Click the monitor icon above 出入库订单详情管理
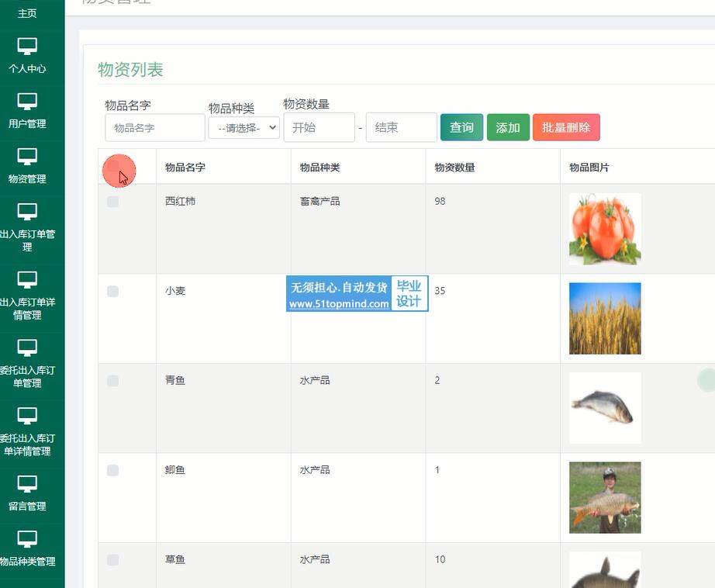The image size is (715, 588). (x=27, y=280)
